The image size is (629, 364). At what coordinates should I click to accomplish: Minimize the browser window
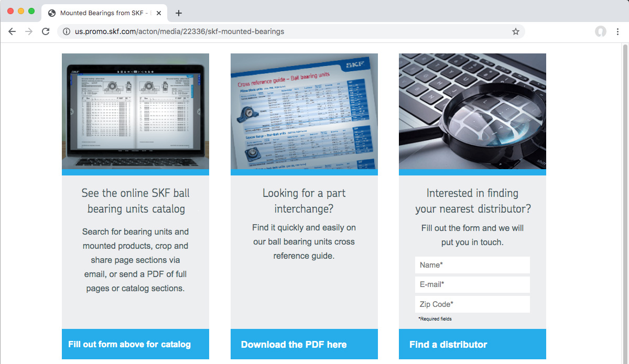click(21, 11)
